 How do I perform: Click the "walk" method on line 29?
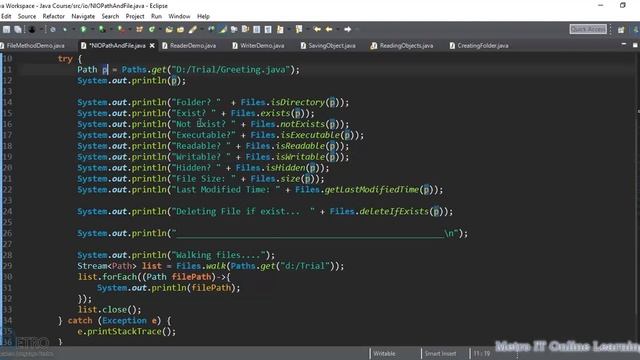(x=216, y=266)
